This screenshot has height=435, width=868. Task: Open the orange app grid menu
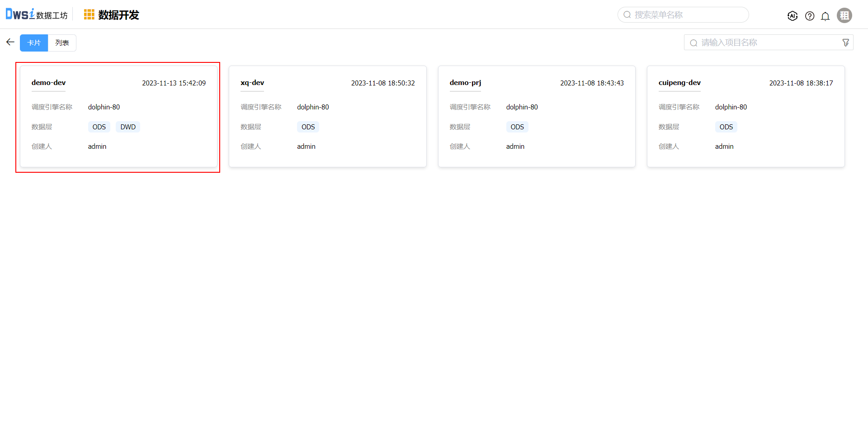[x=89, y=15]
